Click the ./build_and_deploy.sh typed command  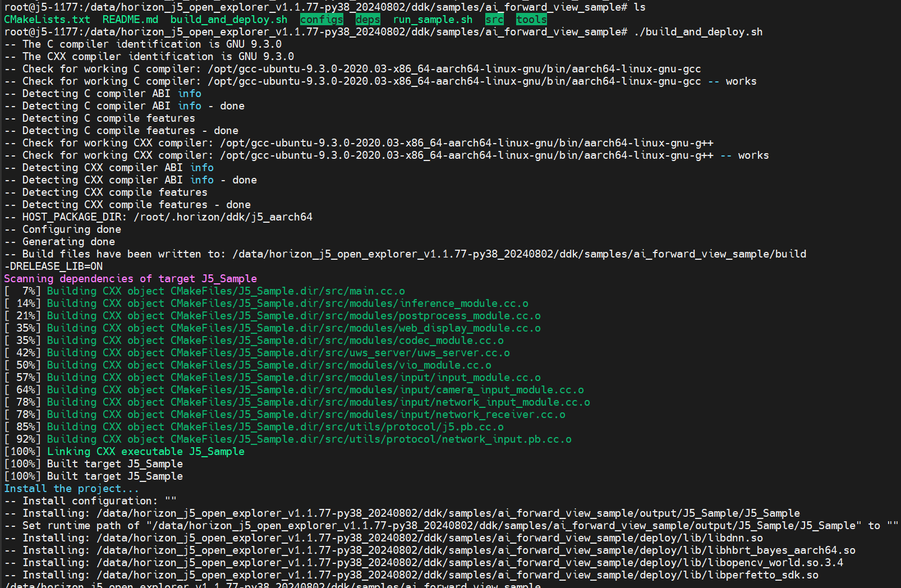pyautogui.click(x=698, y=32)
